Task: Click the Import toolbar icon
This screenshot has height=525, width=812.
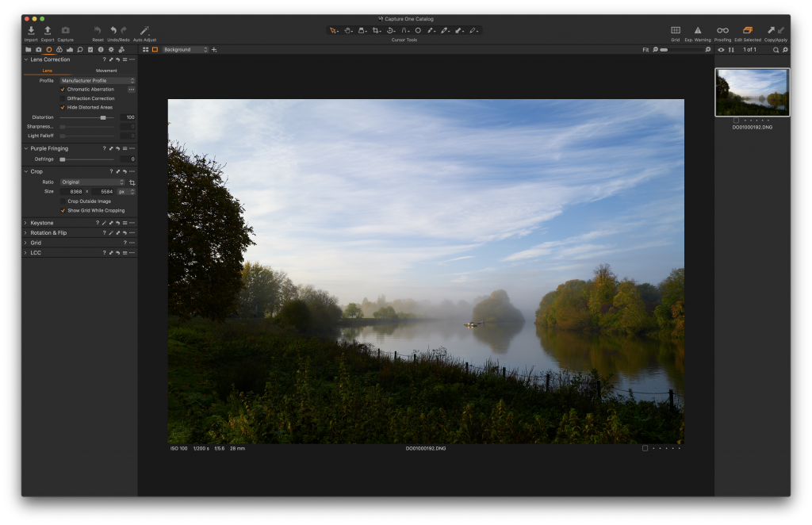Action: click(x=31, y=31)
